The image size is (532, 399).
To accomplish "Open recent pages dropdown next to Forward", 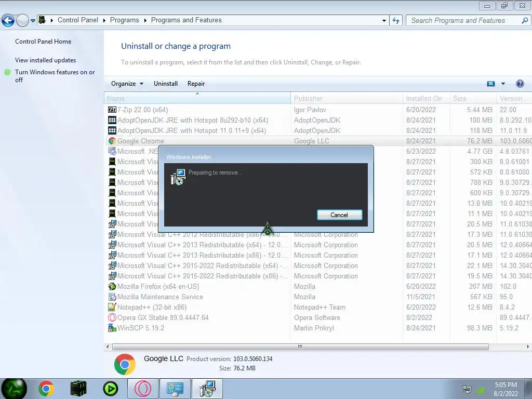I will [x=33, y=20].
